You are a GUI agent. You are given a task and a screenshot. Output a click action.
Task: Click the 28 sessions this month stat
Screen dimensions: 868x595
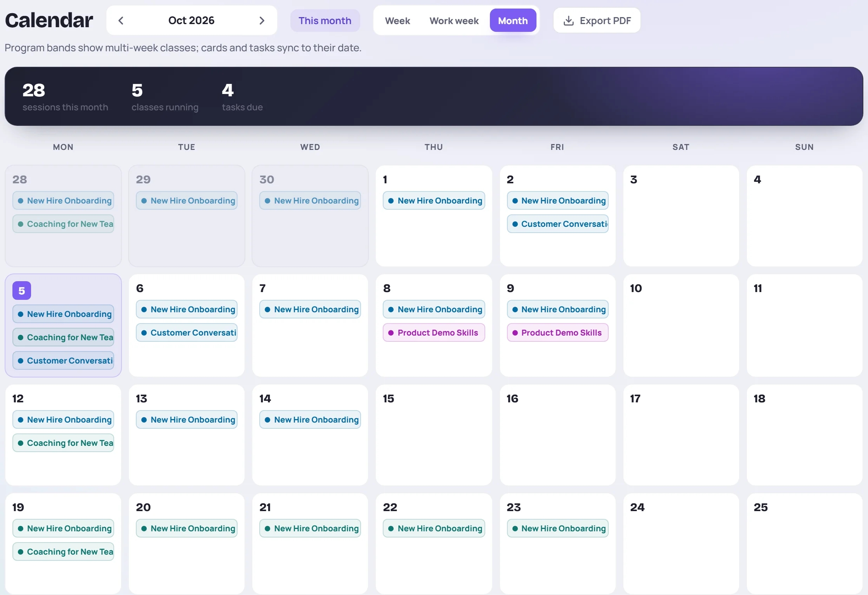(x=65, y=97)
